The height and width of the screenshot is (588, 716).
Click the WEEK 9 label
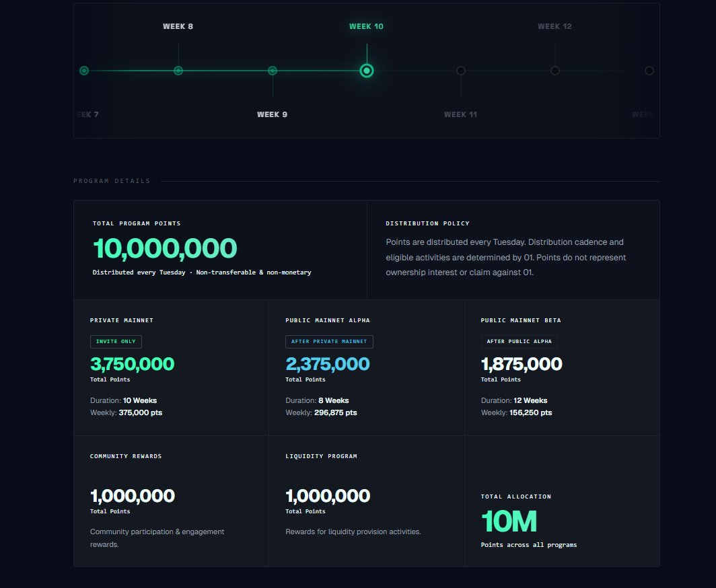click(272, 114)
